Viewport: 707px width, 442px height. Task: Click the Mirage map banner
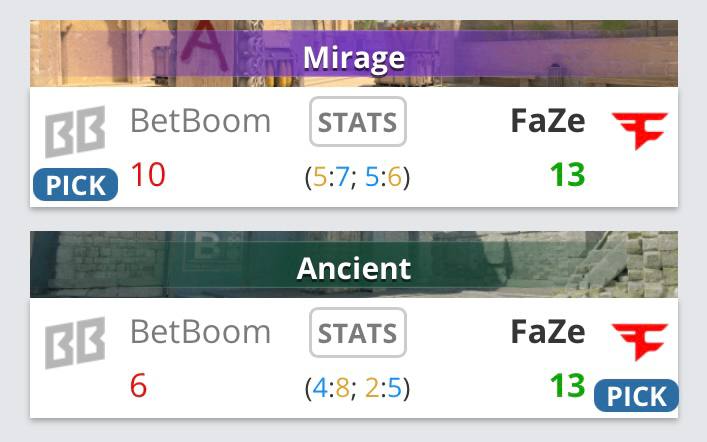coord(354,53)
